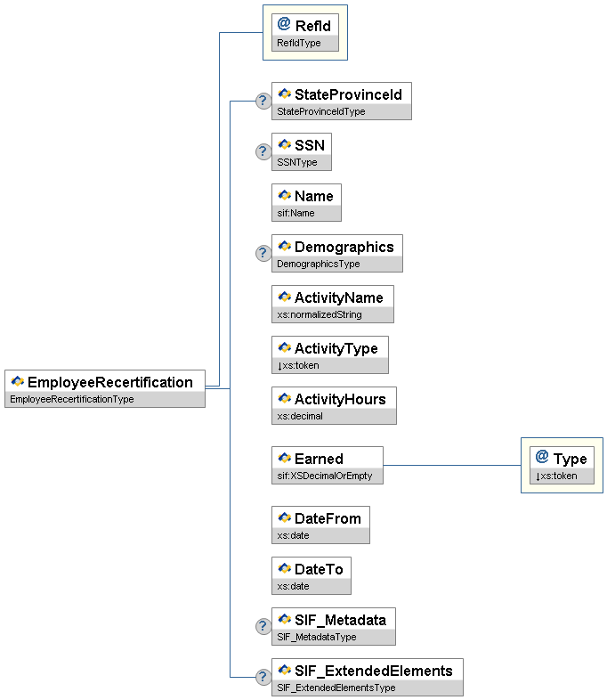Image resolution: width=607 pixels, height=700 pixels.
Task: Click the question mark beside SIF_Metadata
Action: (x=263, y=626)
